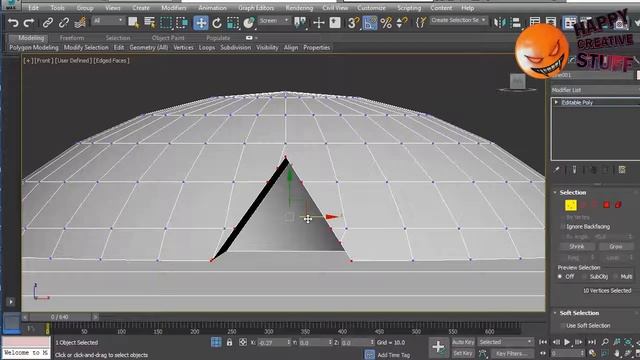
Task: Toggle the Selection Lock padlock icon
Action: pyautogui.click(x=229, y=342)
